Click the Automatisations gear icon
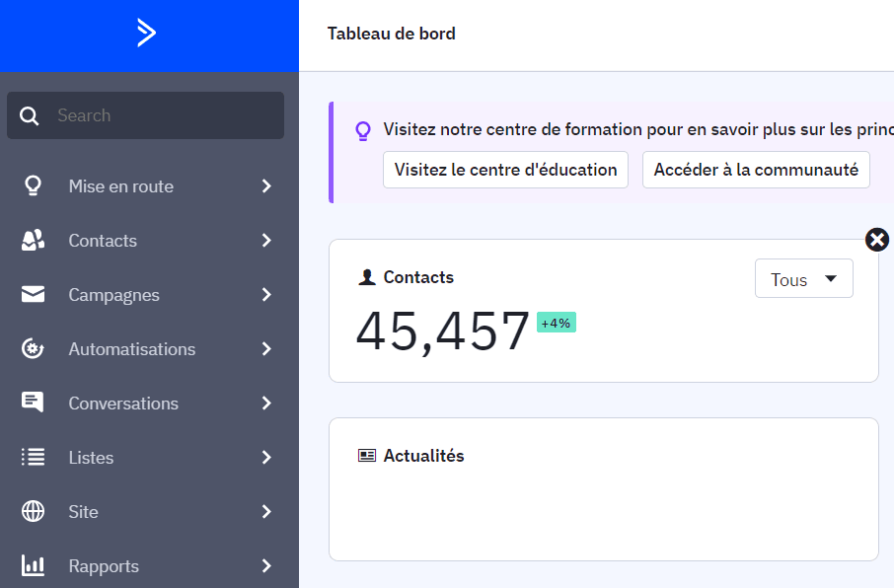 [x=33, y=348]
